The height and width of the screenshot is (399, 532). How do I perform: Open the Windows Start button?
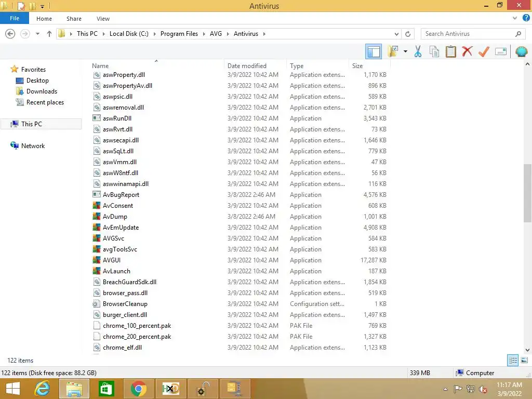click(12, 389)
